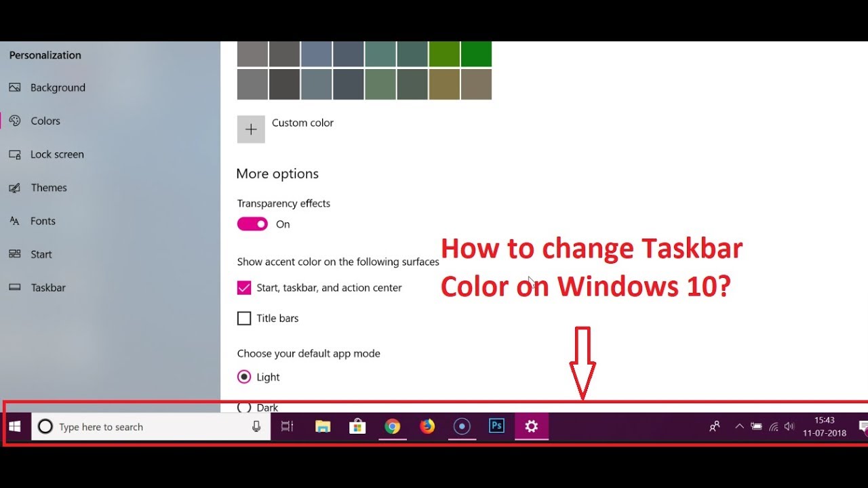
Task: Pick the olive gold accent color swatch
Action: pos(444,85)
